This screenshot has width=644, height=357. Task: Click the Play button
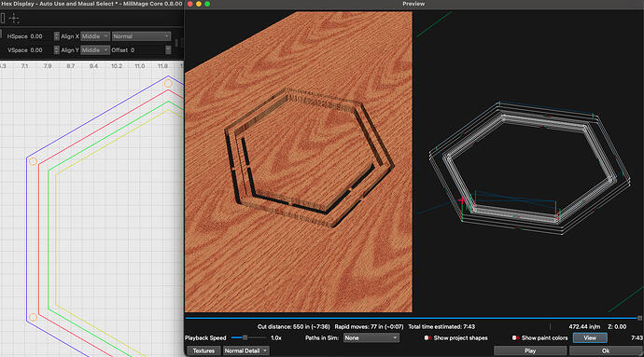(x=530, y=350)
